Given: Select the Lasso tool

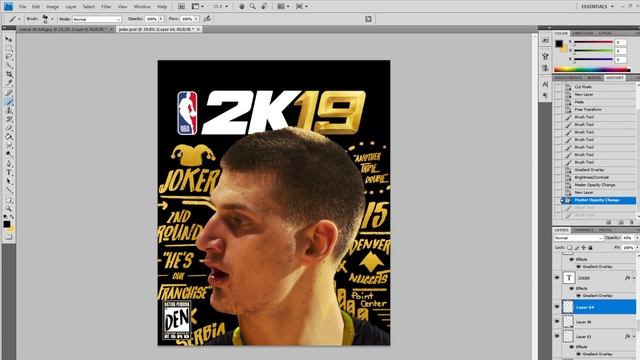Looking at the screenshot, I should (9, 57).
